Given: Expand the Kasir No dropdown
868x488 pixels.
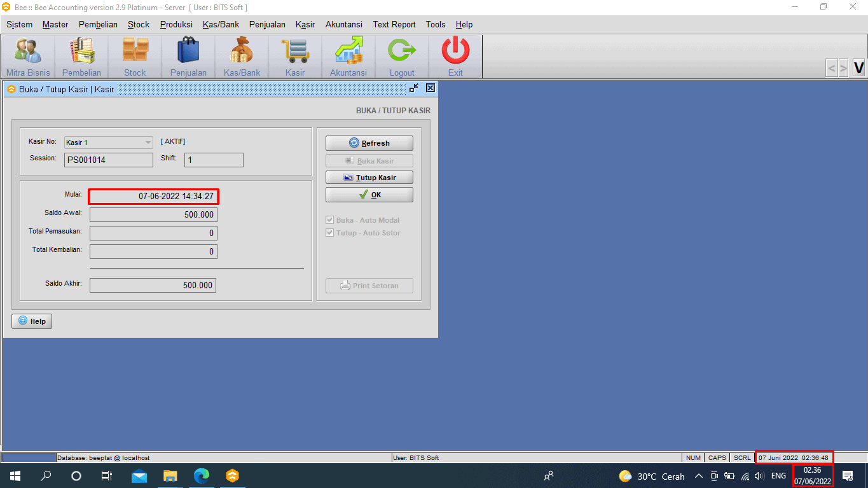Looking at the screenshot, I should point(148,143).
